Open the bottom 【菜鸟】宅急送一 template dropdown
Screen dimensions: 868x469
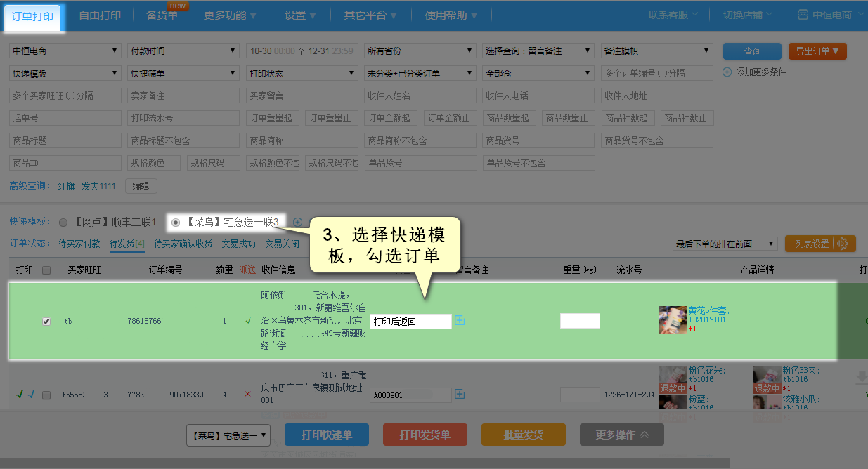(x=228, y=435)
